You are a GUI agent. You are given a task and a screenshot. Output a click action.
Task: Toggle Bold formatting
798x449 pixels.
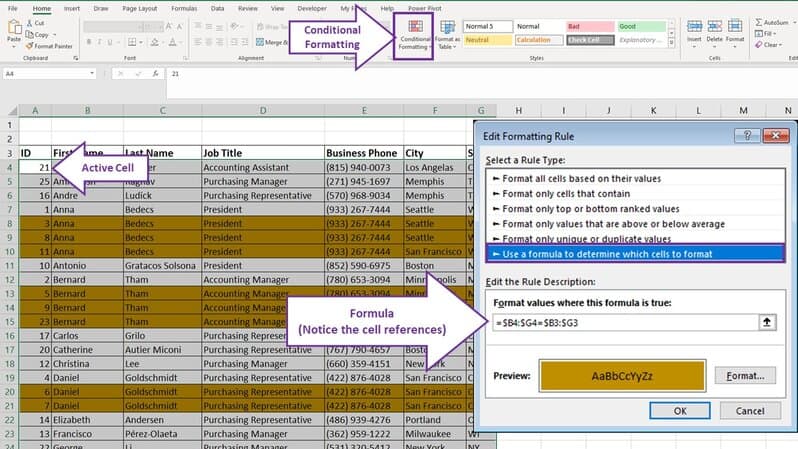89,42
